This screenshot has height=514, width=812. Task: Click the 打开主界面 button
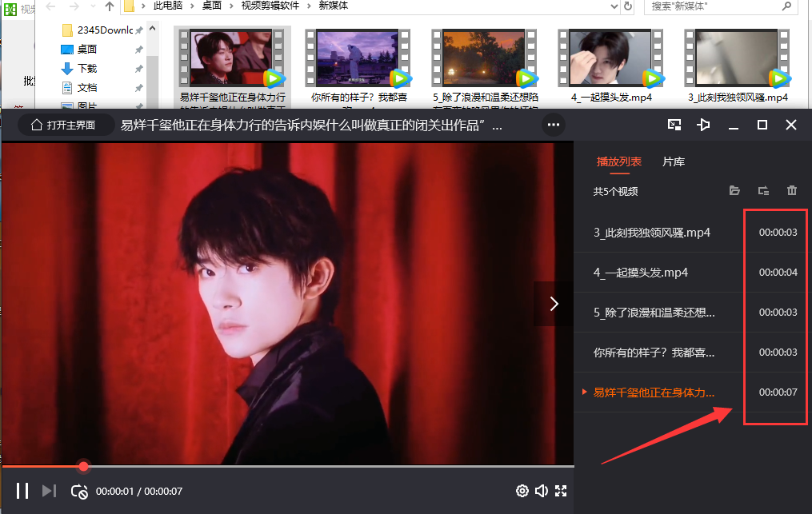point(63,126)
